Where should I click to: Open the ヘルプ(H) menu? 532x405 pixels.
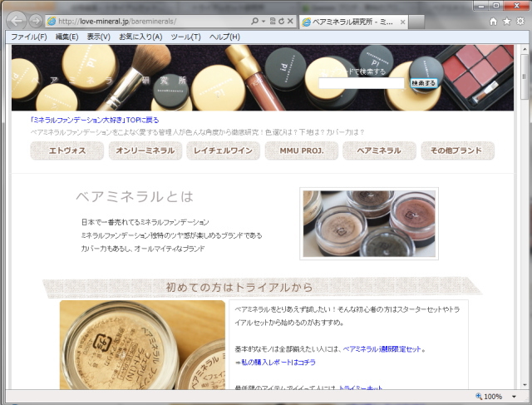[224, 37]
